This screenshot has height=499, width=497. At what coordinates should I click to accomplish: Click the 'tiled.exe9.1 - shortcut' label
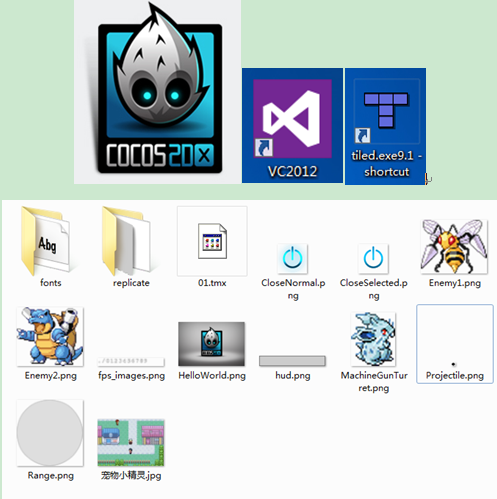pyautogui.click(x=386, y=163)
